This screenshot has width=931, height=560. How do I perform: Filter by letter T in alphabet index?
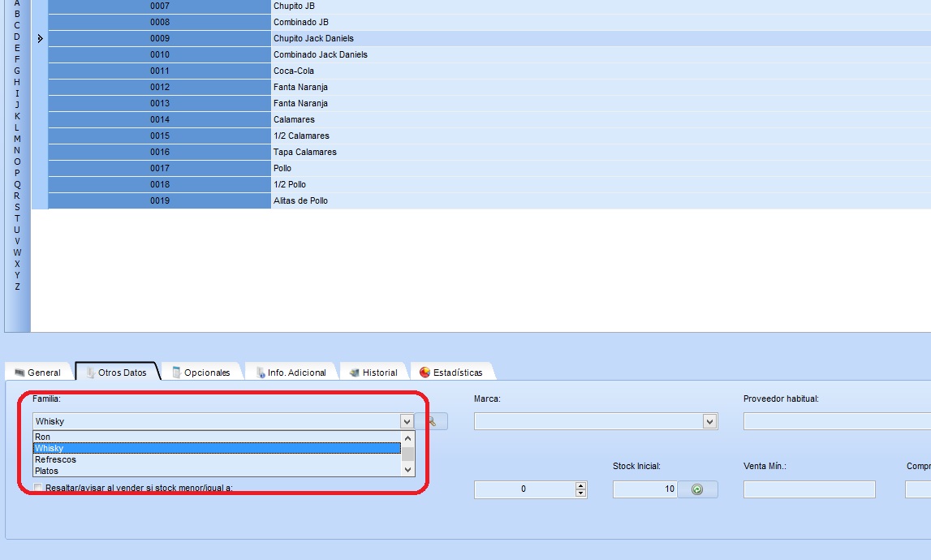17,218
